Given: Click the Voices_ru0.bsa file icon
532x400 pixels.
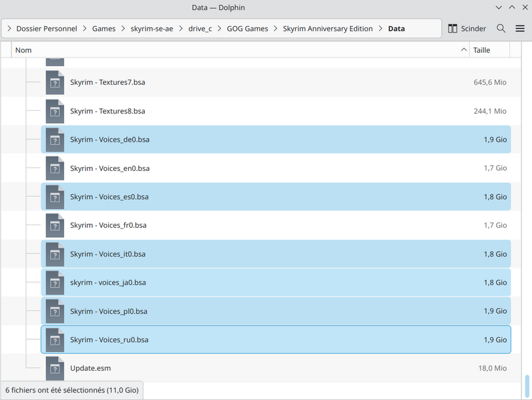Looking at the screenshot, I should [55, 340].
